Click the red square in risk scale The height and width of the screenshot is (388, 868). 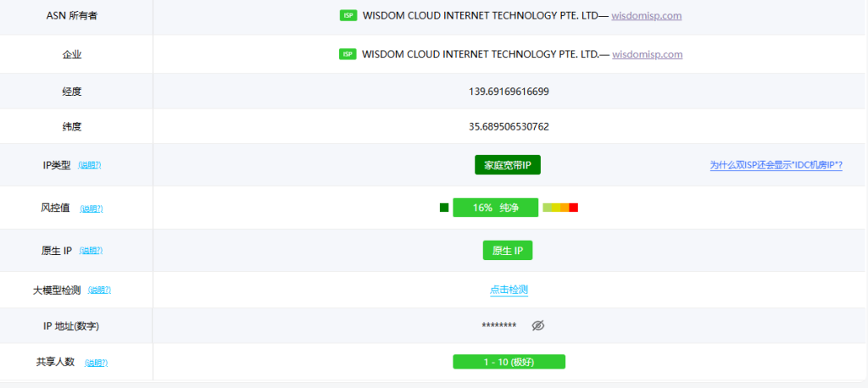click(x=573, y=208)
